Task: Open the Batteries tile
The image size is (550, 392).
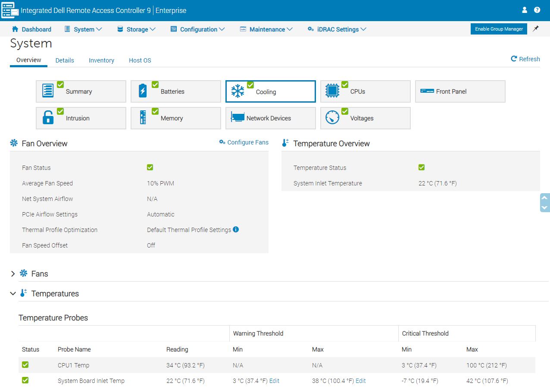Action: tap(175, 91)
